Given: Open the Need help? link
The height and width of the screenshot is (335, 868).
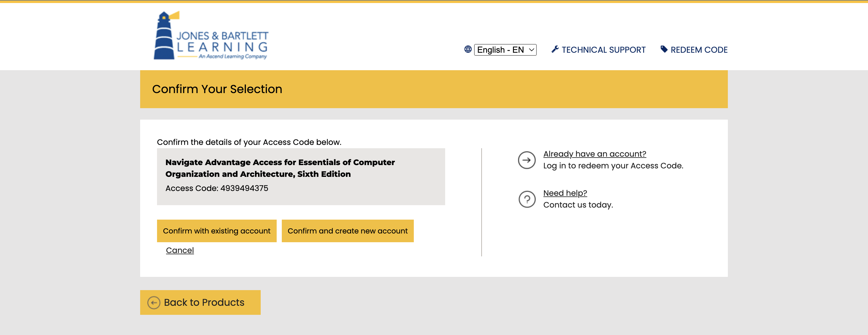Looking at the screenshot, I should pyautogui.click(x=565, y=193).
